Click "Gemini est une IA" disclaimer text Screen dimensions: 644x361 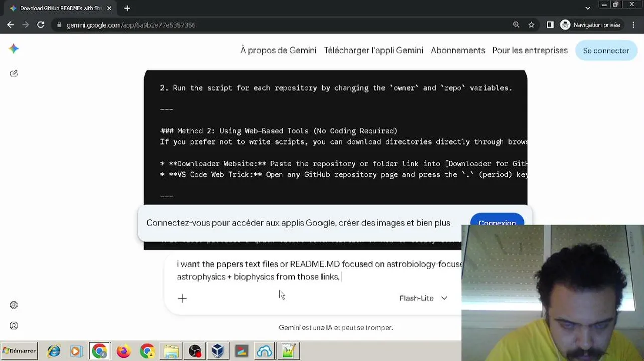click(x=336, y=327)
